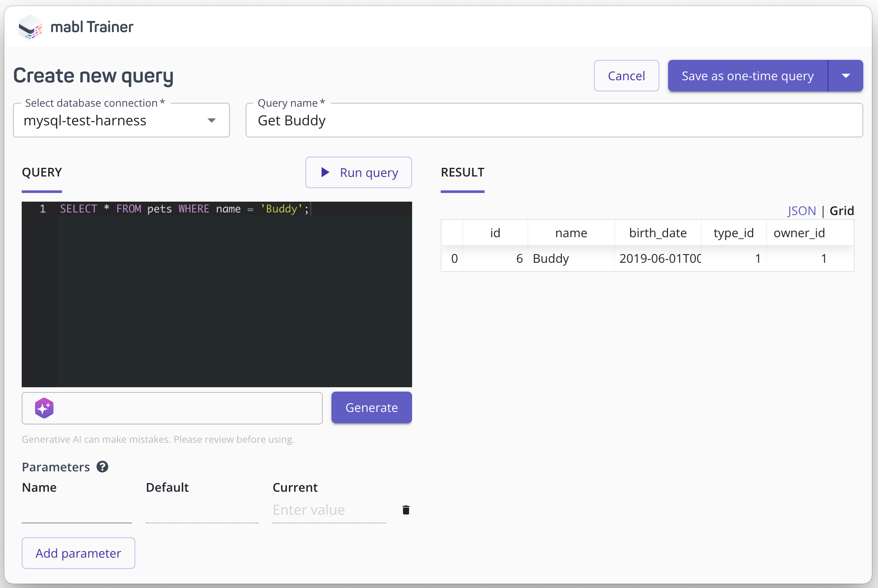Click the 'type_id' column header

[x=734, y=233]
